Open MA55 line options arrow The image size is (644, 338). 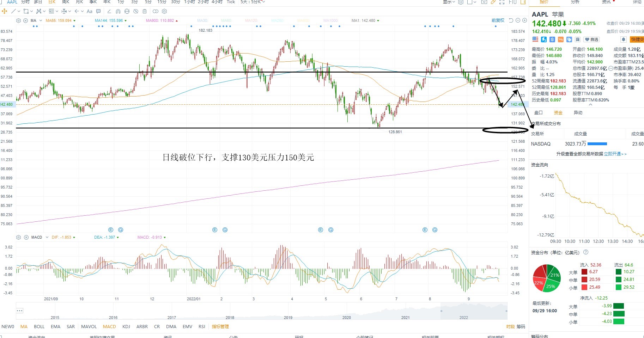tap(74, 21)
